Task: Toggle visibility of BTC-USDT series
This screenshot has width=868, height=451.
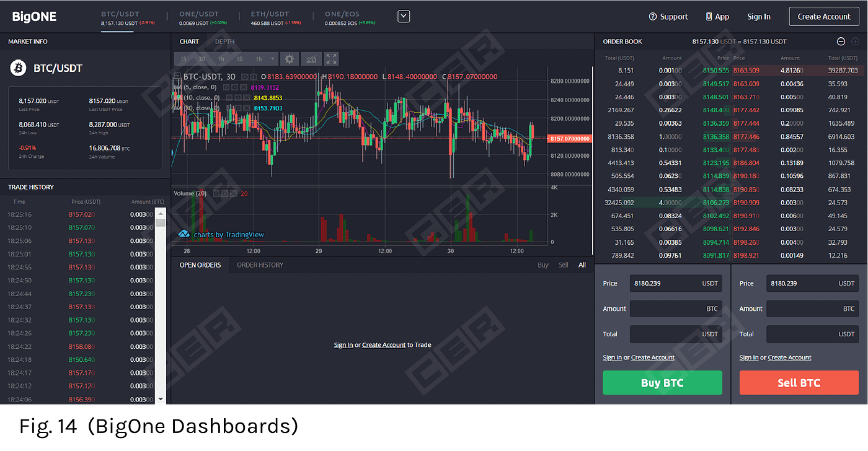Action: [x=245, y=77]
